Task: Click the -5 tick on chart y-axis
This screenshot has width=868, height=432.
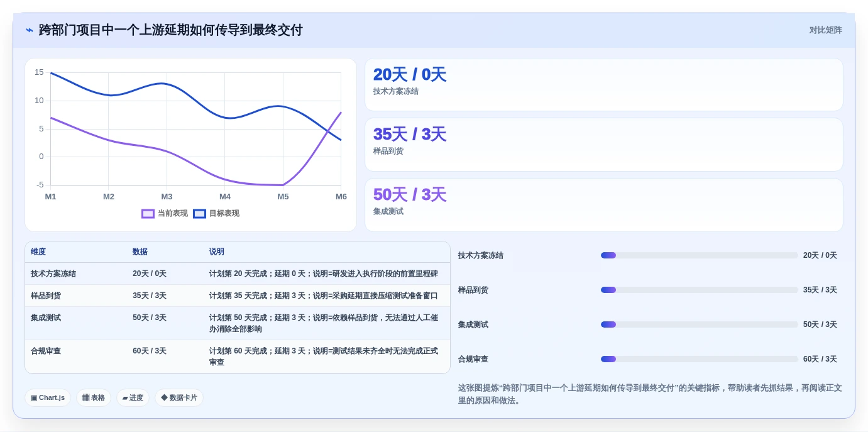Action: coord(40,185)
